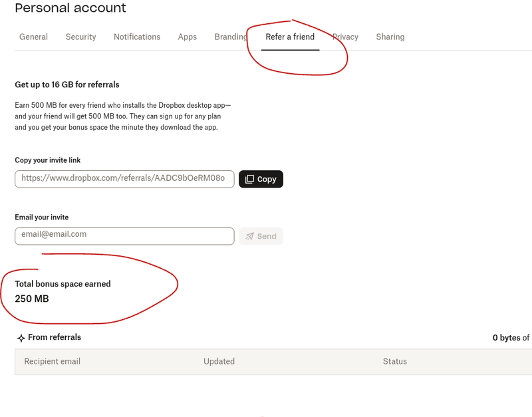This screenshot has width=532, height=417.
Task: Click the Get up to 16 GB heading
Action: click(67, 84)
